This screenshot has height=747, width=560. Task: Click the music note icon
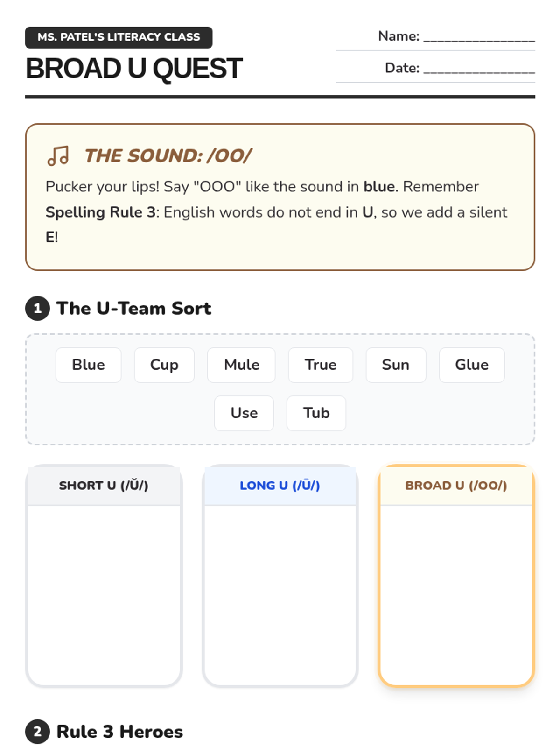[58, 155]
